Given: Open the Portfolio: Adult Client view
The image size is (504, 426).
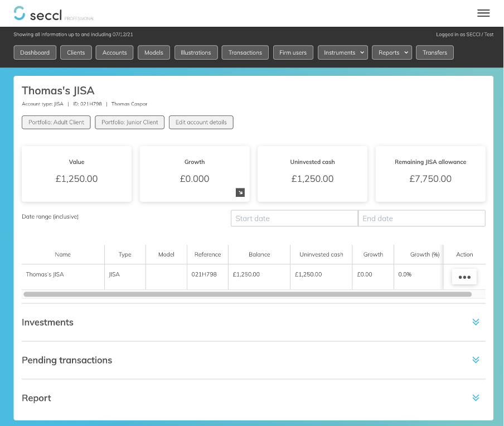Looking at the screenshot, I should [x=56, y=122].
